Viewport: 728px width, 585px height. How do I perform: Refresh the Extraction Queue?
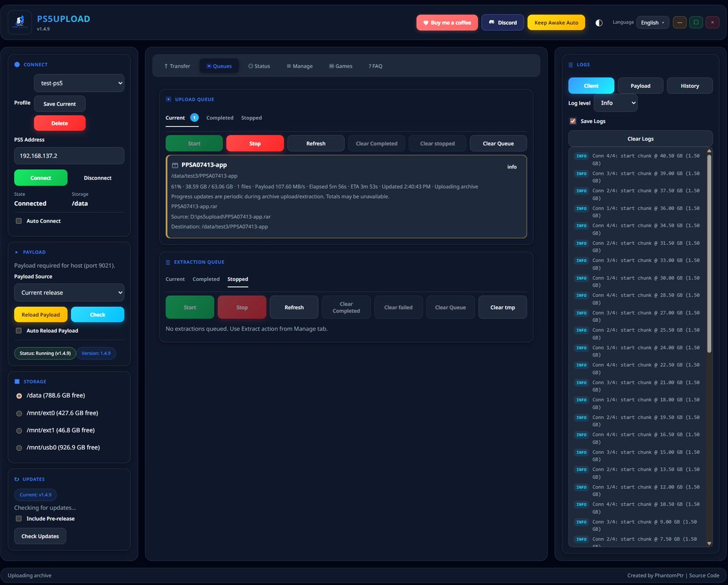(x=294, y=307)
